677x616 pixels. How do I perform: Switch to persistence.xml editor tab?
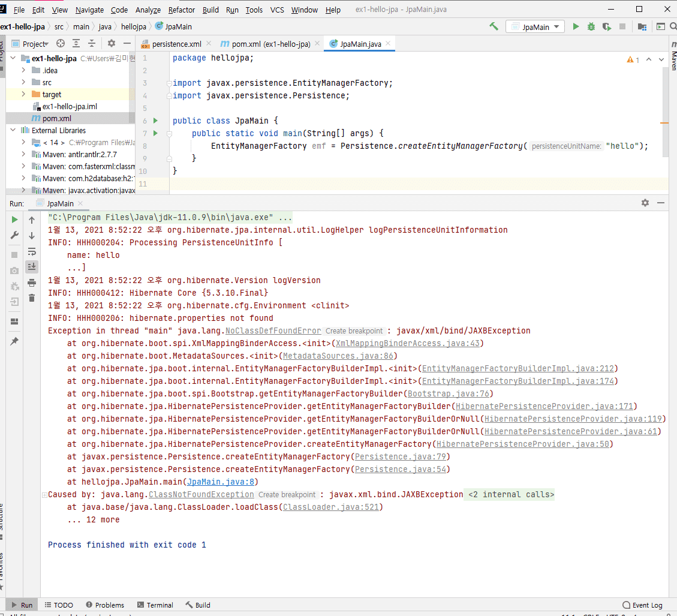[176, 44]
